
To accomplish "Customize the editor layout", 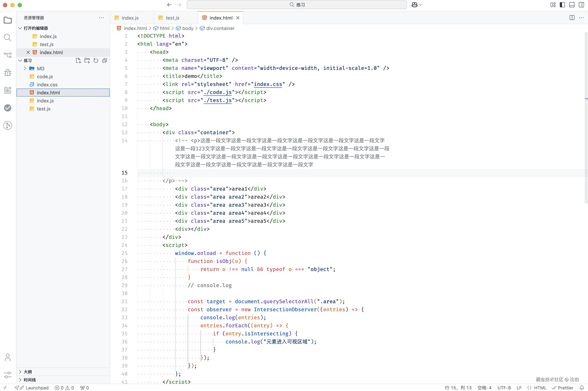I will click(x=553, y=5).
